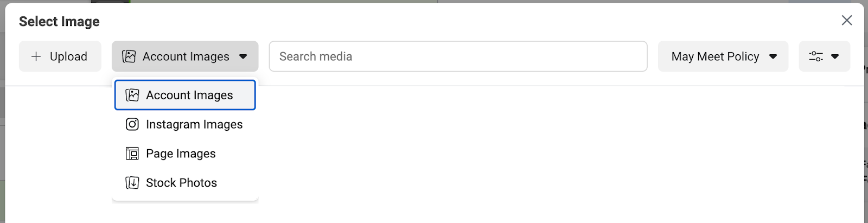Click the May Meet Policy caret arrow
Image resolution: width=868 pixels, height=223 pixels.
point(773,56)
